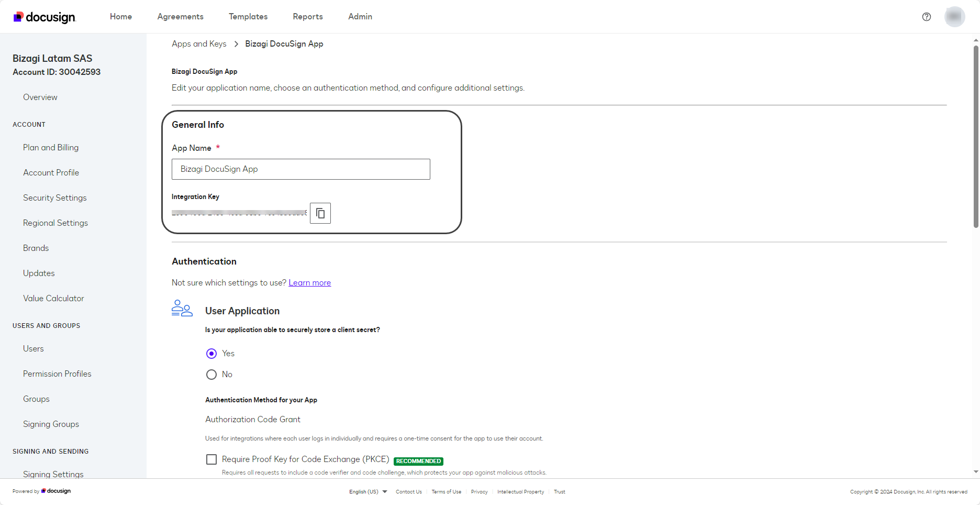This screenshot has width=980, height=505.
Task: Open the Trust footer link
Action: click(560, 492)
